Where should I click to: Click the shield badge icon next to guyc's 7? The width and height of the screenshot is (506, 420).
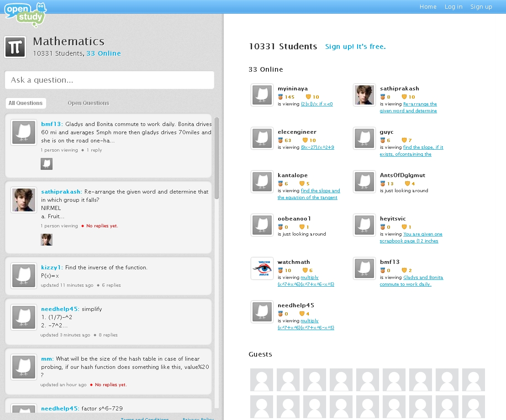pyautogui.click(x=404, y=140)
